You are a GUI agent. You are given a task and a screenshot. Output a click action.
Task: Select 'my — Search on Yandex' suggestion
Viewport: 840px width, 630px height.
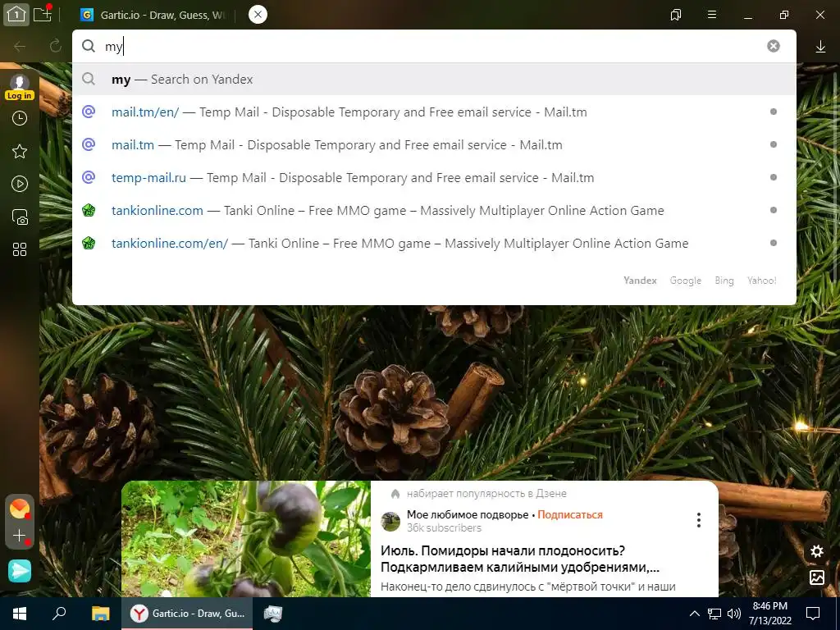coord(434,80)
